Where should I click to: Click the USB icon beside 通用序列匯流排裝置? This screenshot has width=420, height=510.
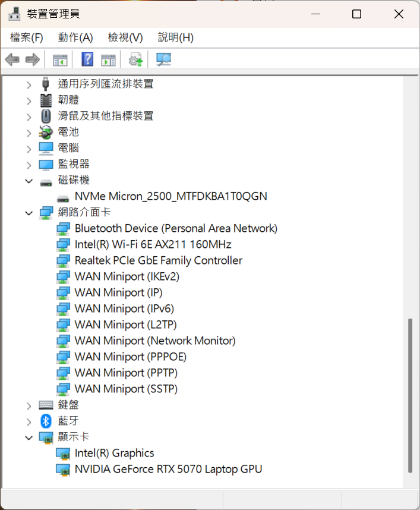point(46,84)
